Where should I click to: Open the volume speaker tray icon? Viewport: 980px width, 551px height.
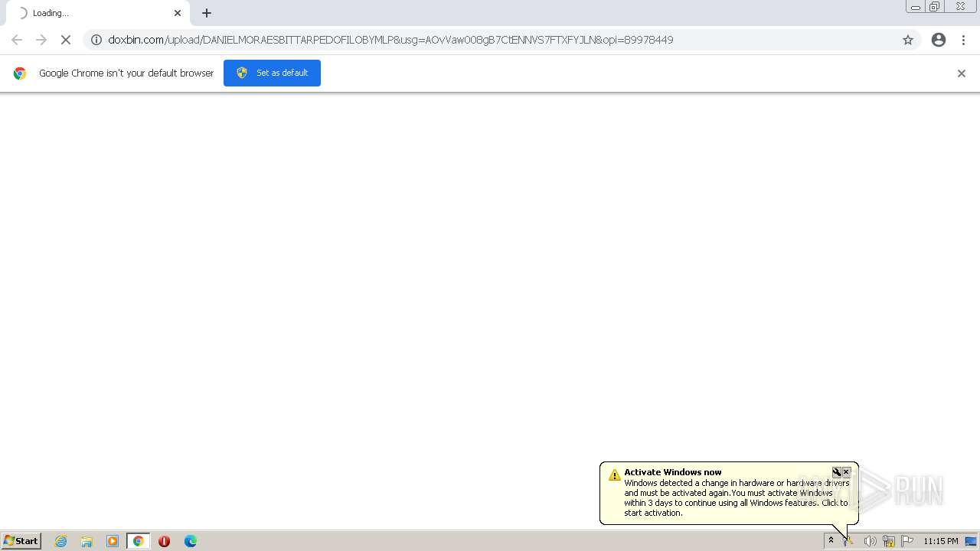tap(870, 541)
